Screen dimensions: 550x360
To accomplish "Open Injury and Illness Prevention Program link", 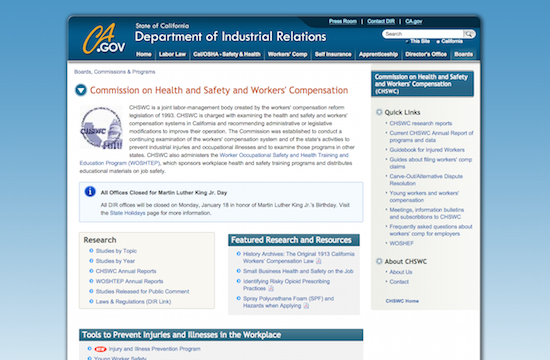I will click(x=154, y=349).
